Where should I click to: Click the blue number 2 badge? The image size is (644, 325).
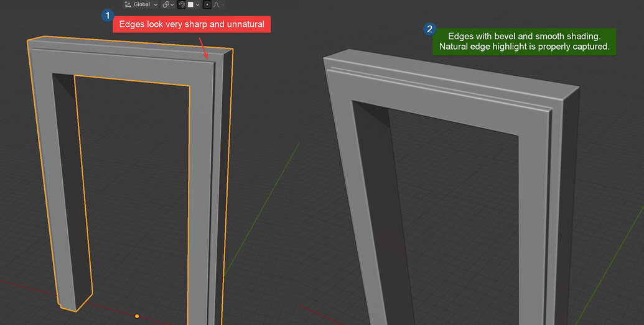pos(429,29)
